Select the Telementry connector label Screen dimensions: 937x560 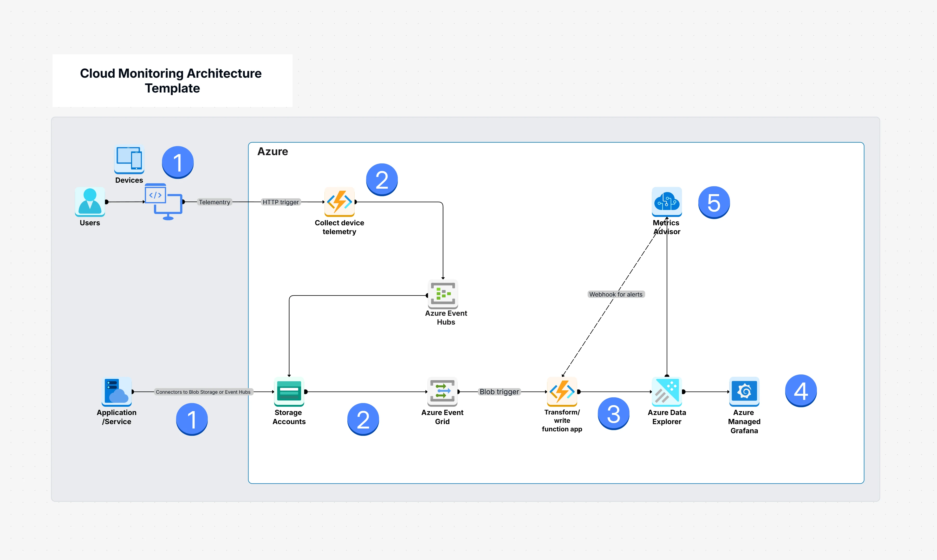[214, 202]
